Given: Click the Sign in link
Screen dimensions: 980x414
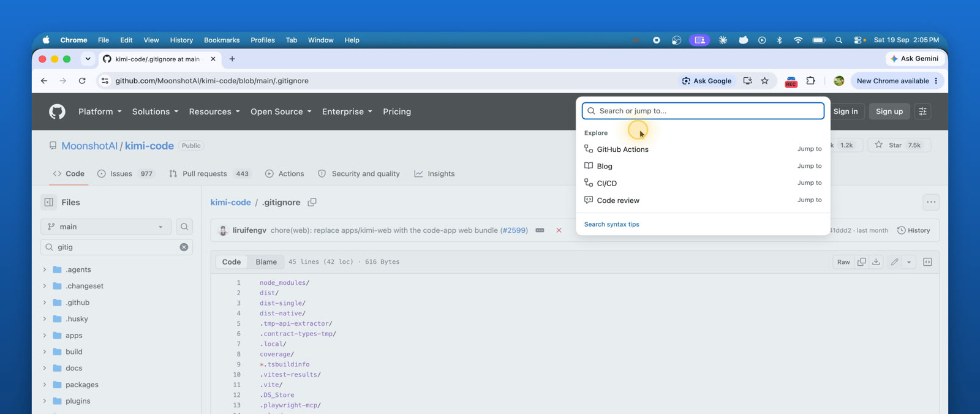Looking at the screenshot, I should tap(845, 111).
